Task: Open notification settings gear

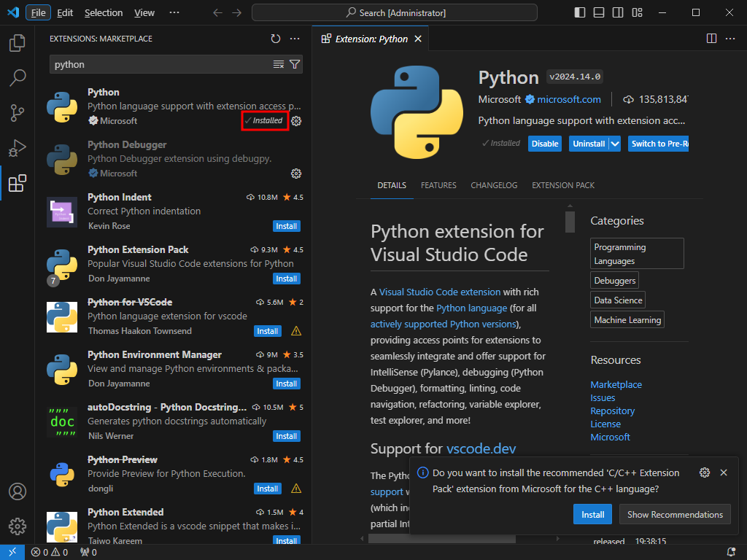Action: click(705, 472)
